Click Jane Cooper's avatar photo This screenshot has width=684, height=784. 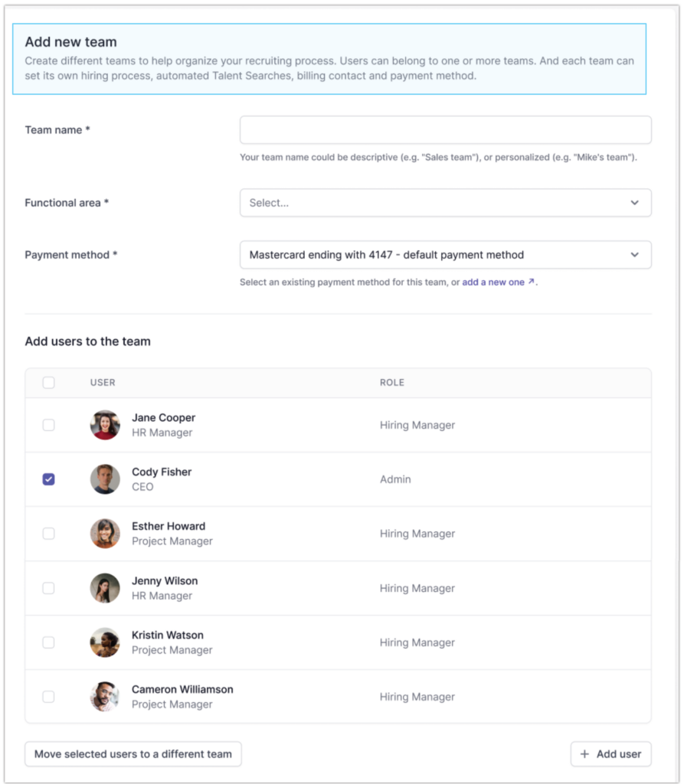click(x=105, y=425)
